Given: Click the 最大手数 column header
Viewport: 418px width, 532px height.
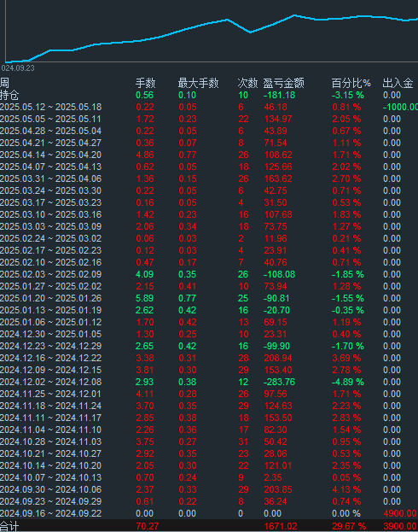Looking at the screenshot, I should 198,83.
